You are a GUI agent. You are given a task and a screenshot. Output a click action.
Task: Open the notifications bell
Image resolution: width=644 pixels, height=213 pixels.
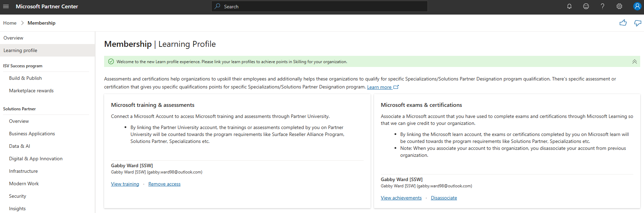569,6
